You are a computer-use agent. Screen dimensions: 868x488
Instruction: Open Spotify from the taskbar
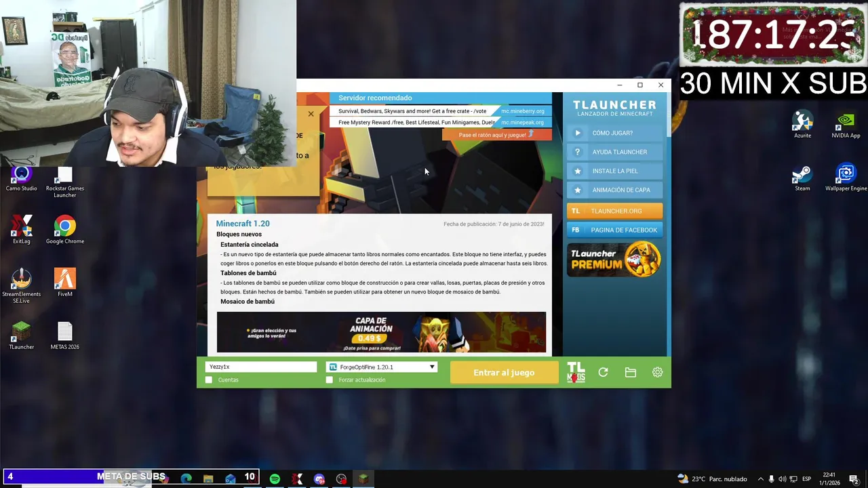275,479
